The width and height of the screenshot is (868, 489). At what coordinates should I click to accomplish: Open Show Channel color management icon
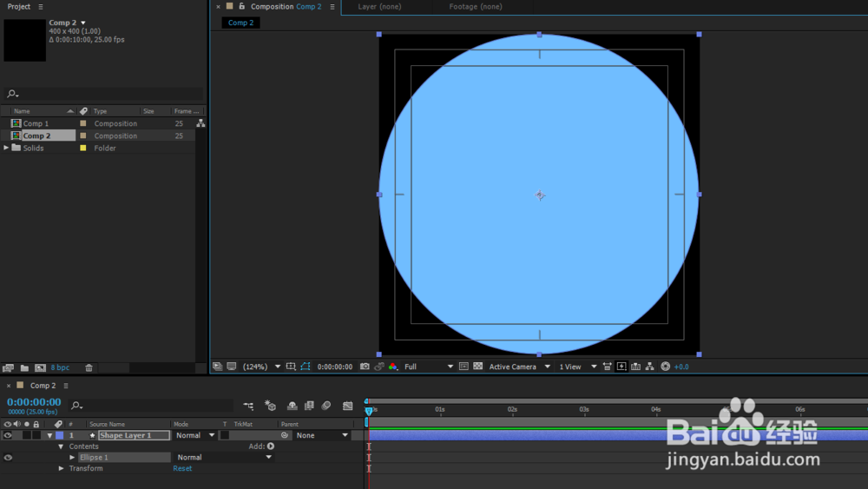[393, 367]
